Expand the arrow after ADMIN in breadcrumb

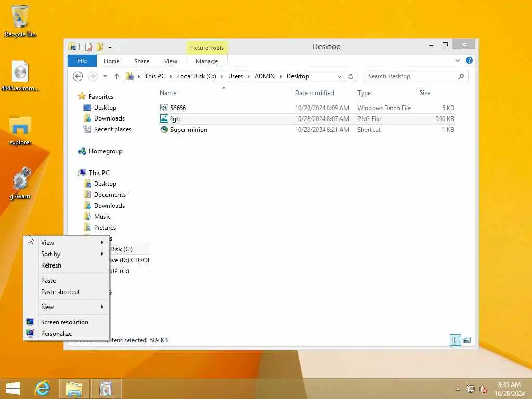pos(281,77)
